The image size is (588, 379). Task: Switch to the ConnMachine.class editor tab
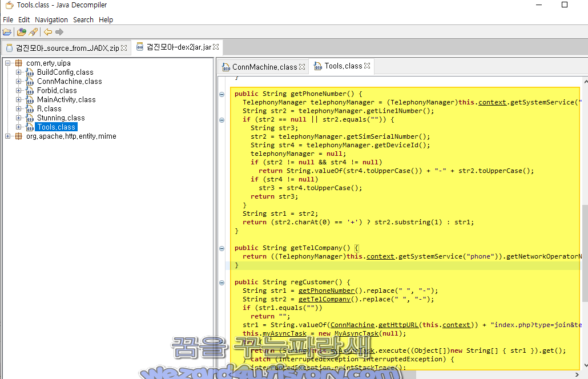pyautogui.click(x=264, y=67)
